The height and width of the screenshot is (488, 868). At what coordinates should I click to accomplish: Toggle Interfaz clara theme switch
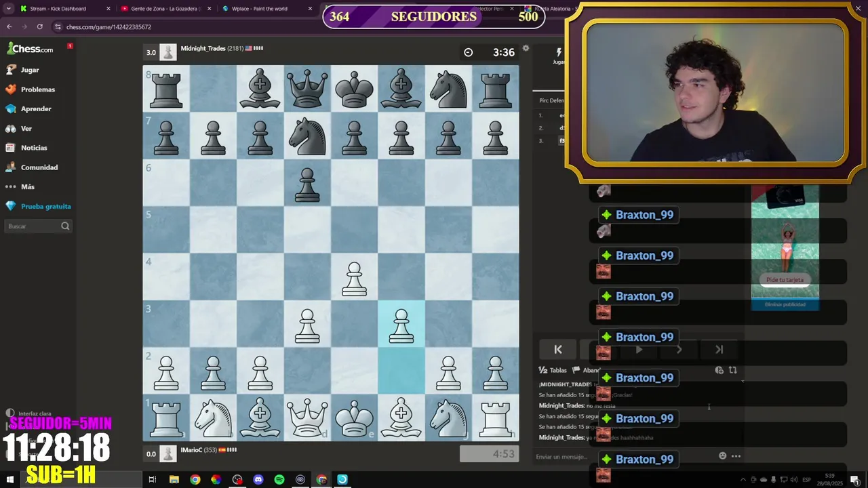click(x=29, y=413)
